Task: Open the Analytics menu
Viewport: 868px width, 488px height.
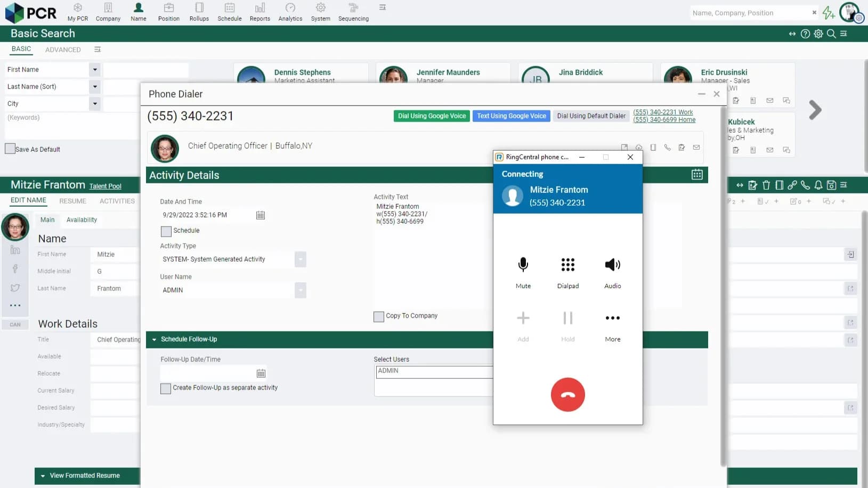Action: [x=290, y=12]
